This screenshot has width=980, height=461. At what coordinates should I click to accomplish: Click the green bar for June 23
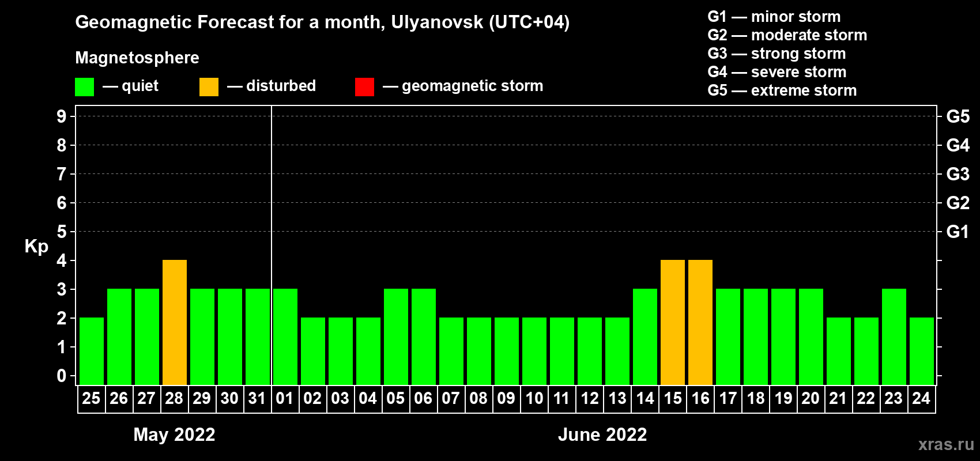point(894,337)
